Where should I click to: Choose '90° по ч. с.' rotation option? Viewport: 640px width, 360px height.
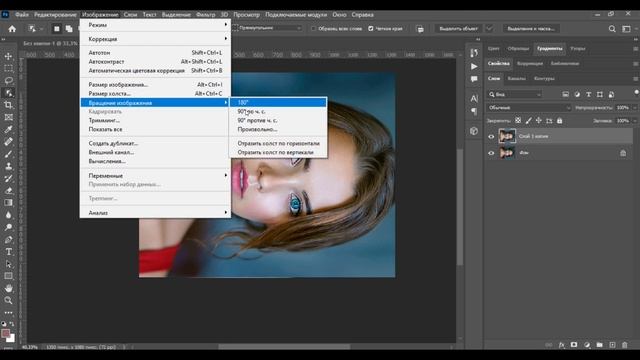(x=278, y=111)
